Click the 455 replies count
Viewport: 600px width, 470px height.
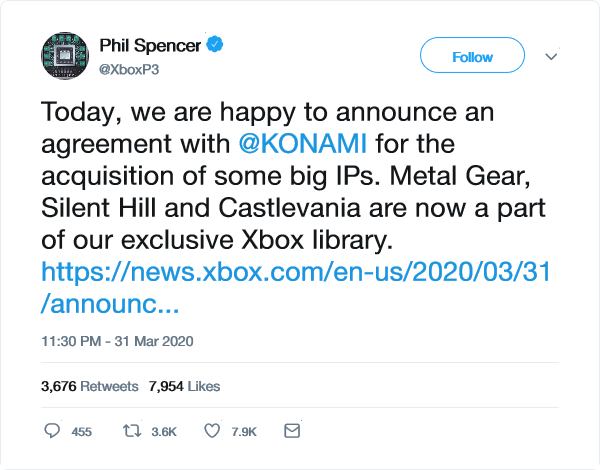tap(82, 432)
